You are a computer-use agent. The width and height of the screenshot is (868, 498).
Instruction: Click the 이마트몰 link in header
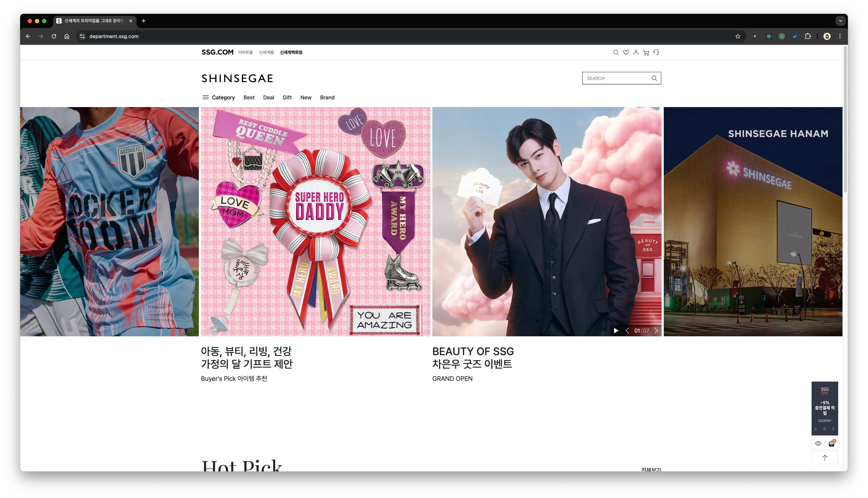click(x=245, y=52)
